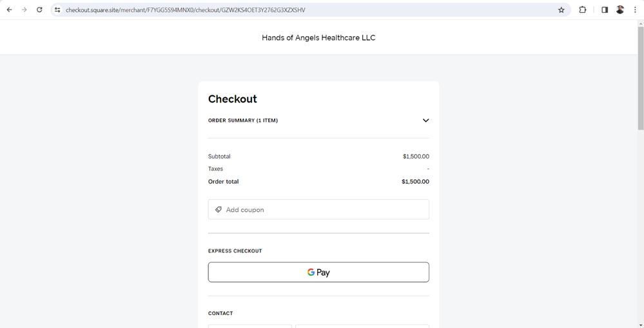The image size is (644, 328).
Task: Click the coupon tag icon
Action: (219, 209)
